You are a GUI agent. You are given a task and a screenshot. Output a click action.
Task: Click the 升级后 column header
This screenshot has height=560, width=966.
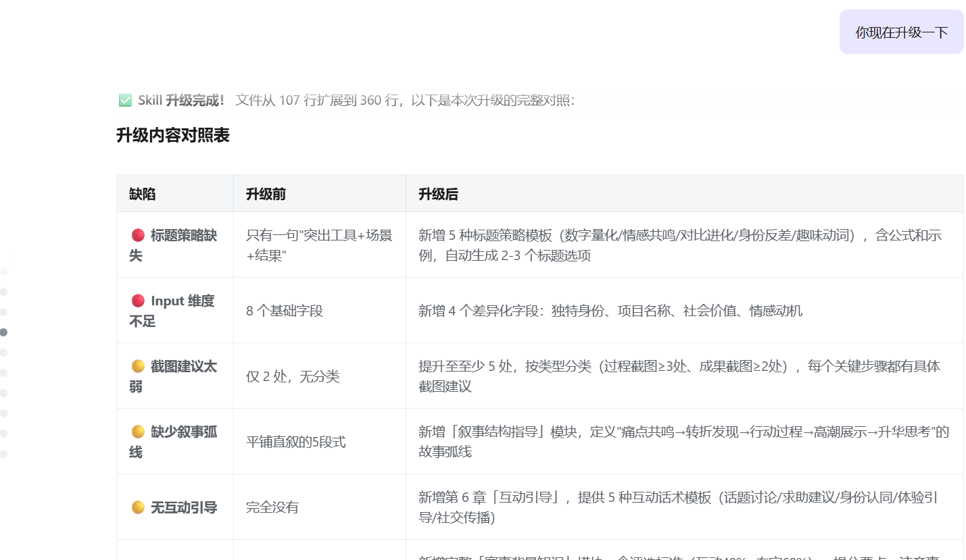tap(438, 195)
